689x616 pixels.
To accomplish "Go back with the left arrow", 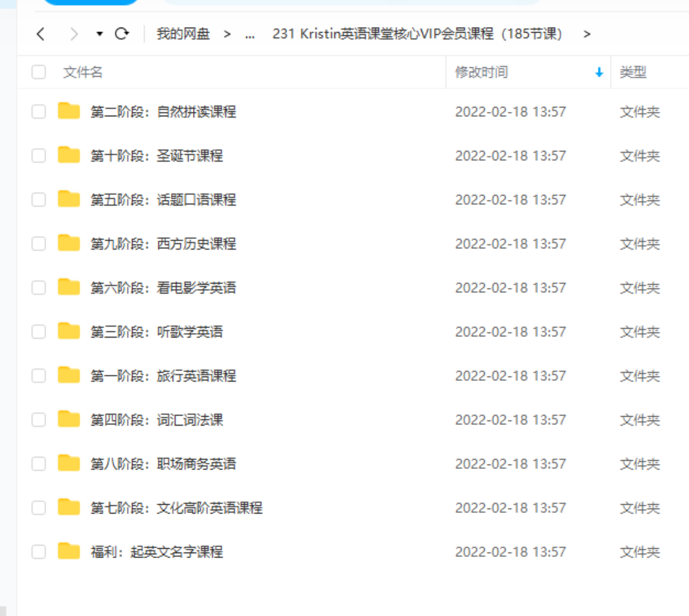I will (x=41, y=34).
